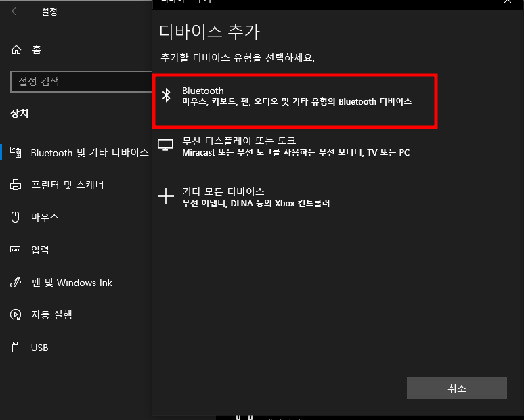Click the plus icon for other devices
Screen dimensions: 524x420
pyautogui.click(x=166, y=196)
